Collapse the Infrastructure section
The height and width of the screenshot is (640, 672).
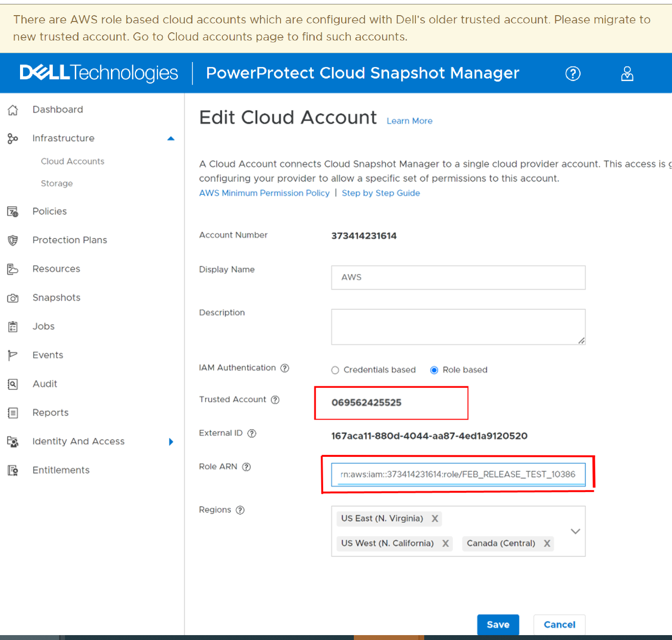coord(171,138)
